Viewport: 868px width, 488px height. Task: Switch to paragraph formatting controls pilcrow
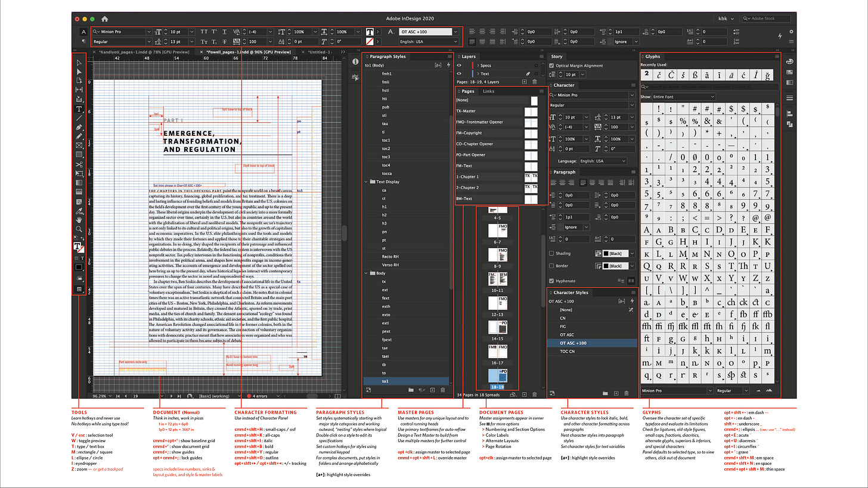(x=83, y=42)
